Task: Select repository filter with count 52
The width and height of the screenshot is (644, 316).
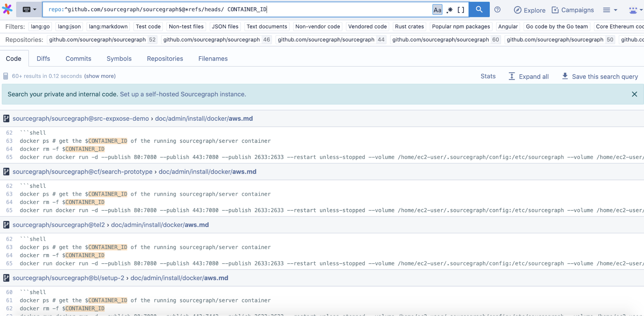Action: click(x=102, y=40)
